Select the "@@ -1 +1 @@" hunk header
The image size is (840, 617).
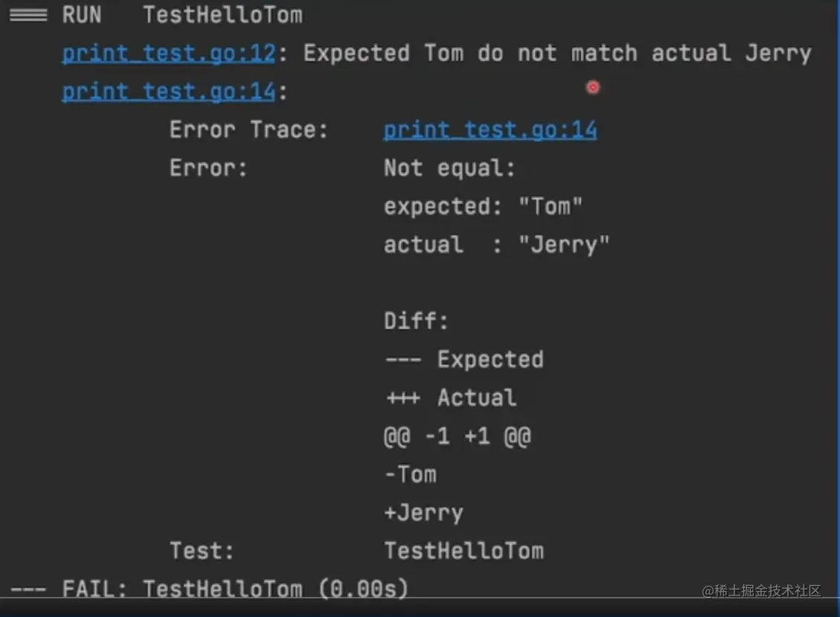pyautogui.click(x=457, y=436)
